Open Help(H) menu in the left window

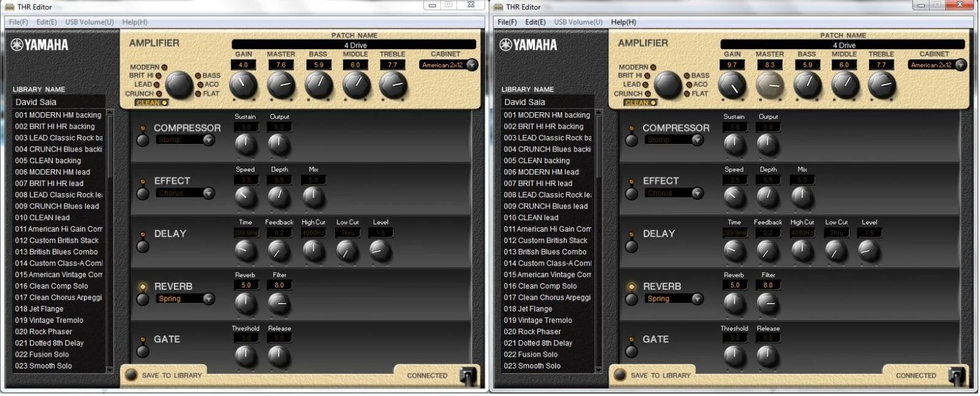135,22
